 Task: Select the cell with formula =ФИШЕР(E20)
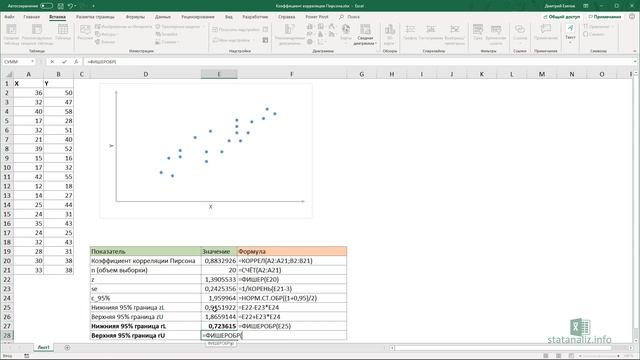click(x=292, y=280)
